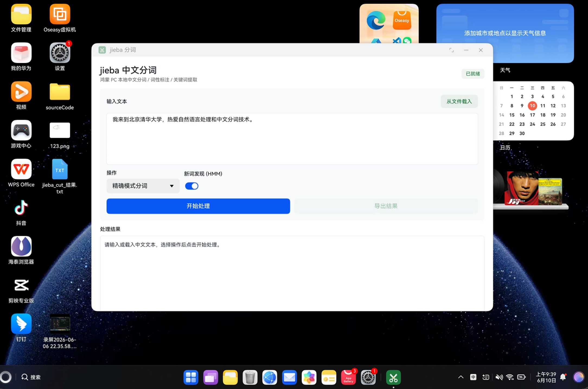This screenshot has height=389, width=588.
Task: Expand the system tray hidden icons chevron
Action: click(461, 377)
